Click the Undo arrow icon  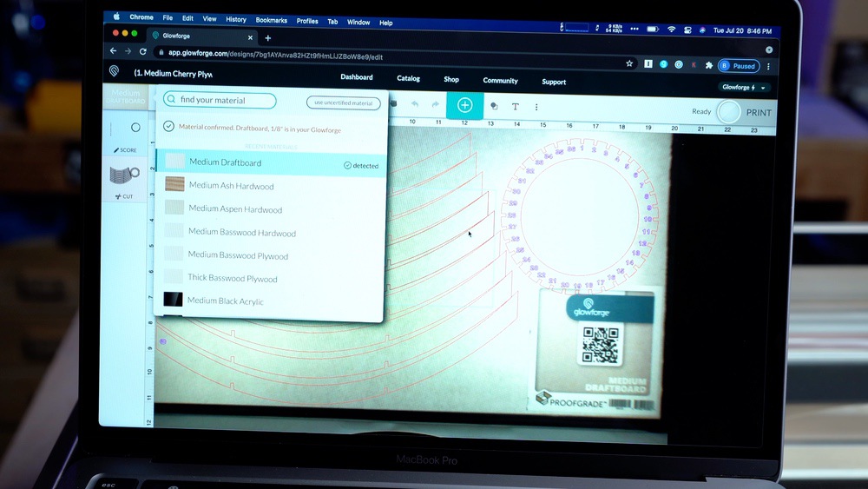coord(415,104)
